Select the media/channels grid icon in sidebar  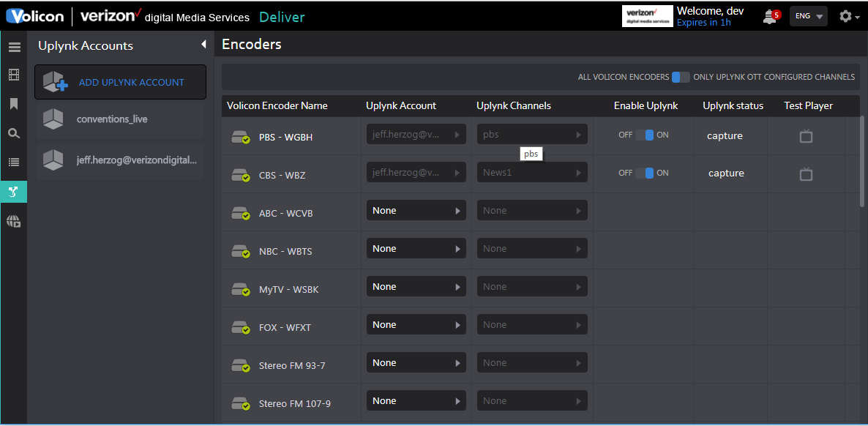14,75
